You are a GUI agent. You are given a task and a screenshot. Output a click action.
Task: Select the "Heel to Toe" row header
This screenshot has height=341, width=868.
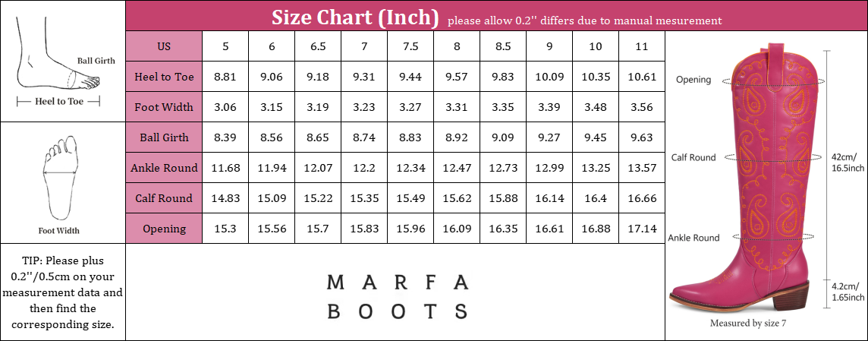pos(163,77)
